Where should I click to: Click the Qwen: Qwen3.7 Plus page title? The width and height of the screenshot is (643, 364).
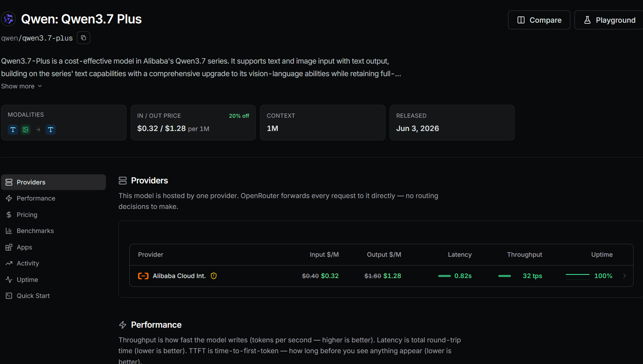81,19
